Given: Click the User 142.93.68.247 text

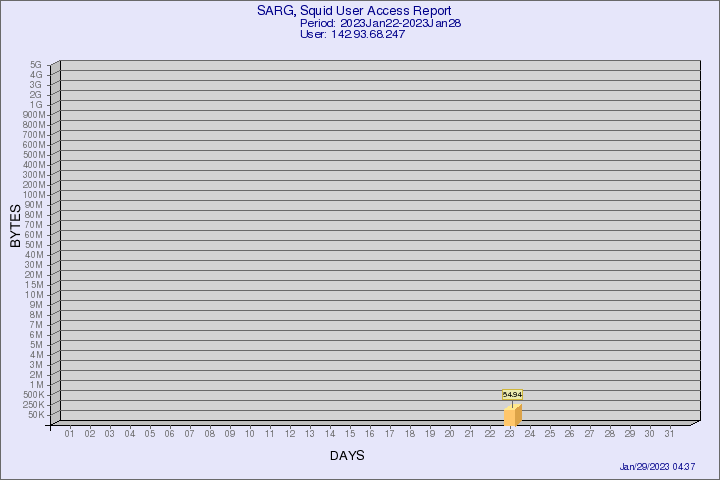Looking at the screenshot, I should coord(352,34).
